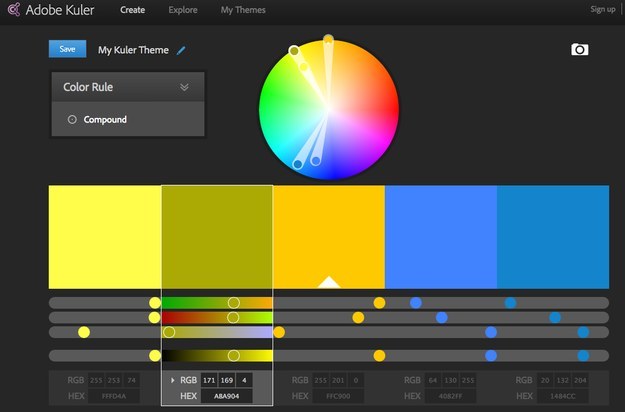The image size is (625, 412).
Task: Click the HEX field showing A8A904
Action: tap(225, 396)
